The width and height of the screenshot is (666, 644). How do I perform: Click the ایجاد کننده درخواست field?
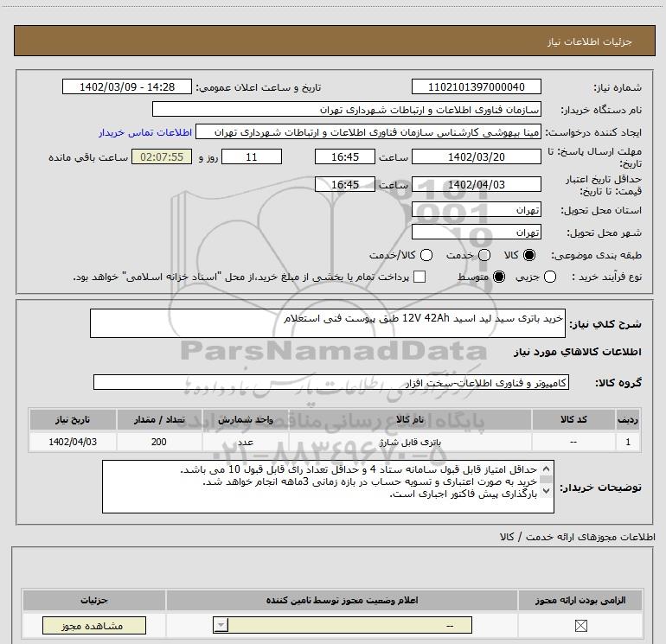(x=368, y=132)
